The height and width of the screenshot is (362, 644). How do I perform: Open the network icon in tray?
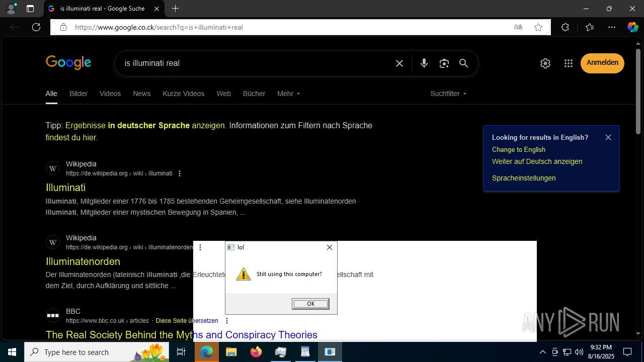point(567,352)
